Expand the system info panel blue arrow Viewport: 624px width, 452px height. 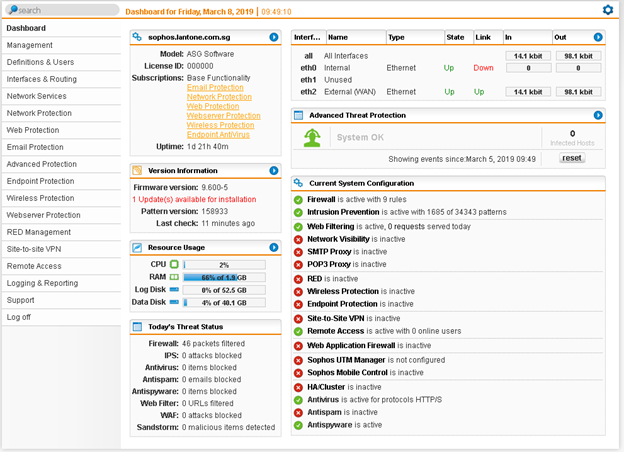pos(274,37)
